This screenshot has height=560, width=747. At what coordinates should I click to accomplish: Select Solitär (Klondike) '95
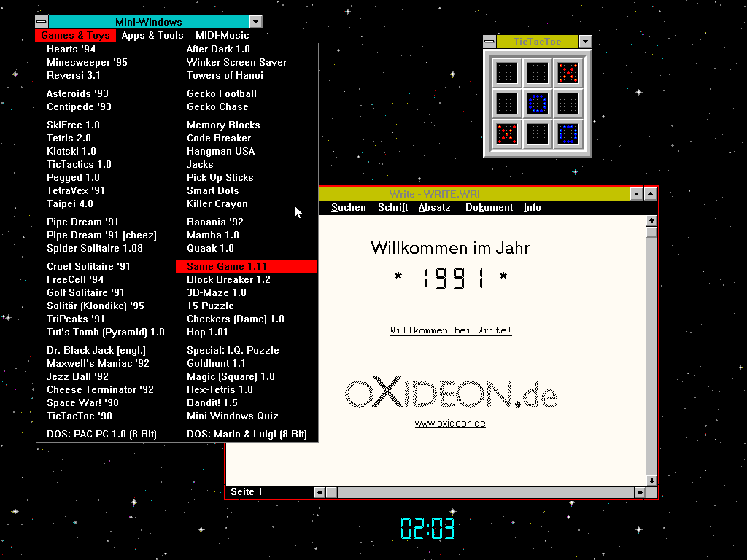(96, 306)
